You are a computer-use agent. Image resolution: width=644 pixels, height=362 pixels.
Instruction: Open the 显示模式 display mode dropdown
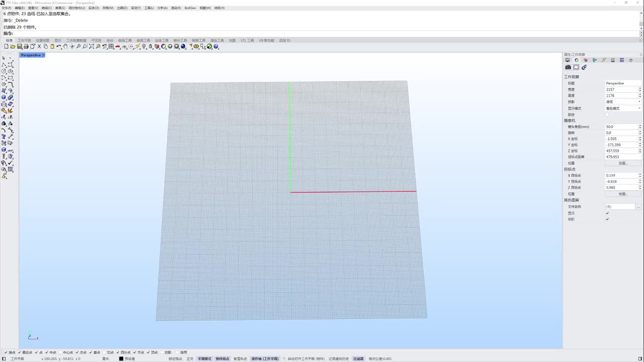click(x=623, y=108)
